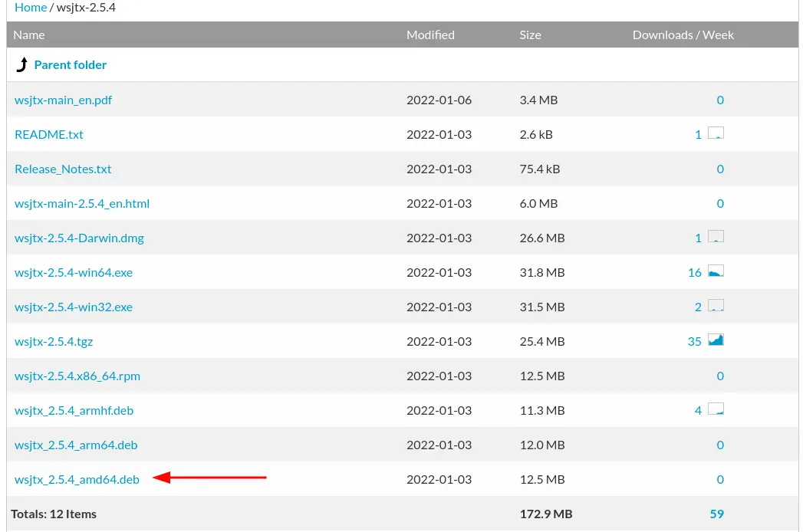Click download count 2 for win32.exe
Viewport: 803px width, 532px height.
click(698, 307)
